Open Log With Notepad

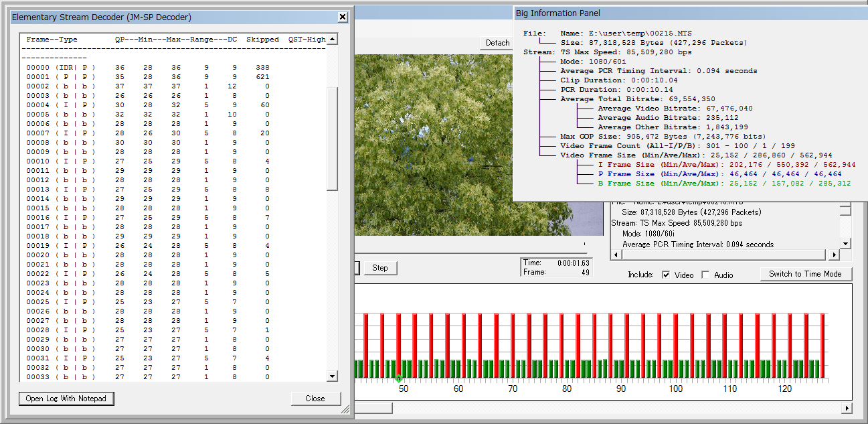[x=66, y=399]
